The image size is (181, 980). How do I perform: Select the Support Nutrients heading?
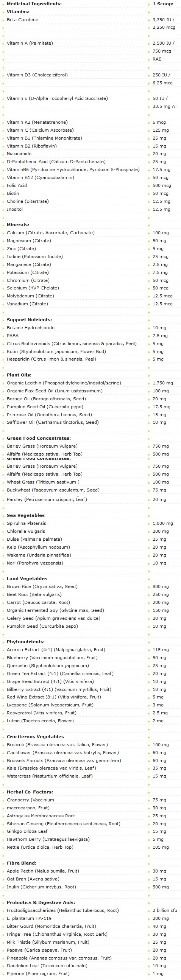tap(29, 320)
